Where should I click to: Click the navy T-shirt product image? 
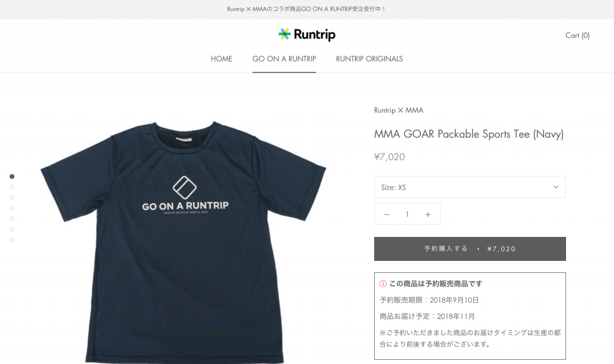[183, 242]
